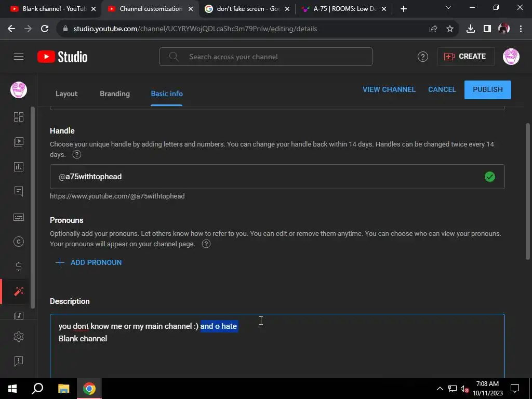Reload the page

(x=45, y=29)
